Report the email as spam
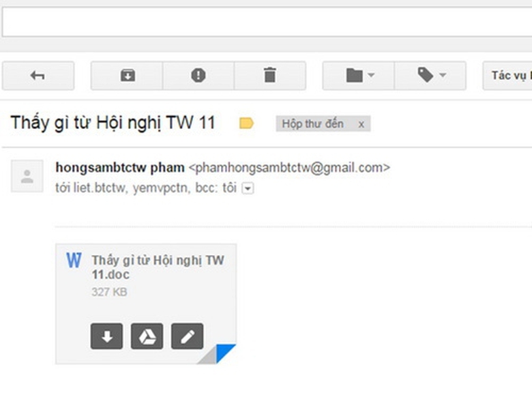 (198, 76)
